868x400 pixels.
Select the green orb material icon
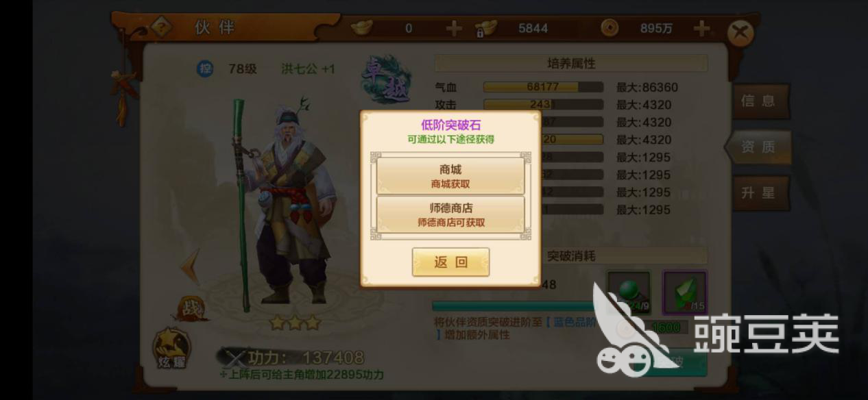point(628,292)
